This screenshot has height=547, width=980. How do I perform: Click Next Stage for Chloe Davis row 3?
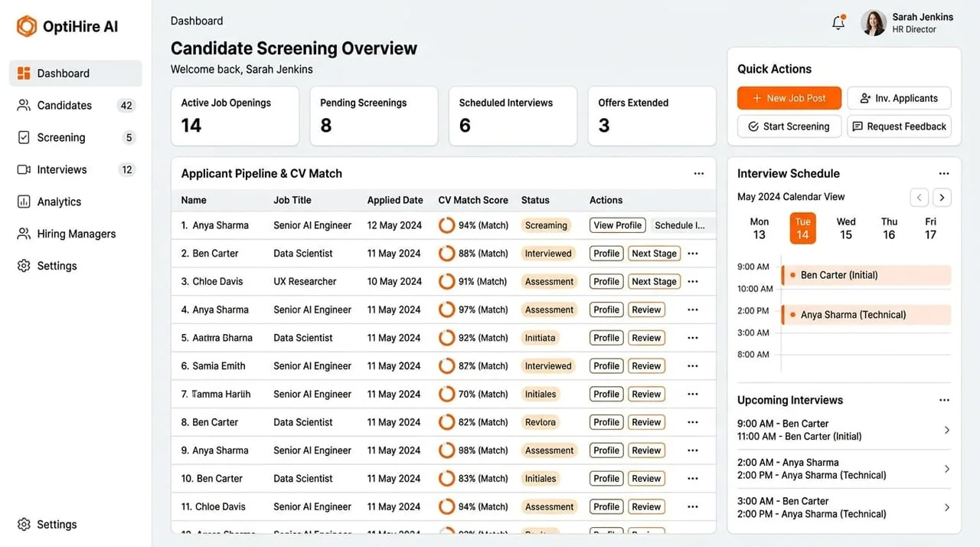654,282
